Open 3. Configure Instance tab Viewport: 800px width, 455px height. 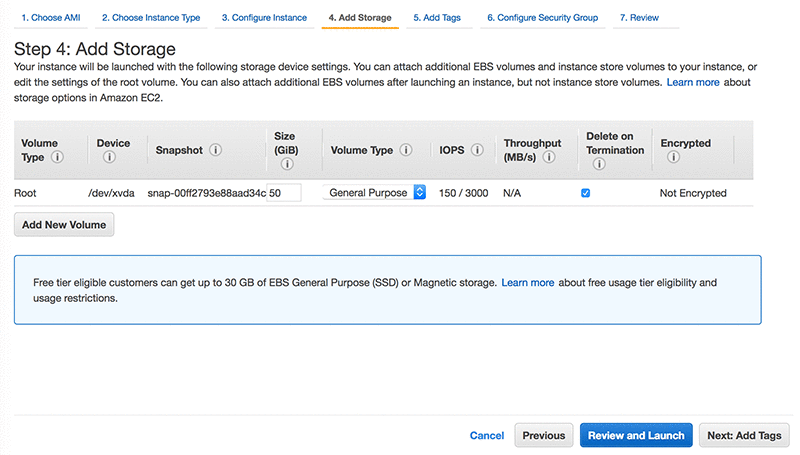coord(264,18)
